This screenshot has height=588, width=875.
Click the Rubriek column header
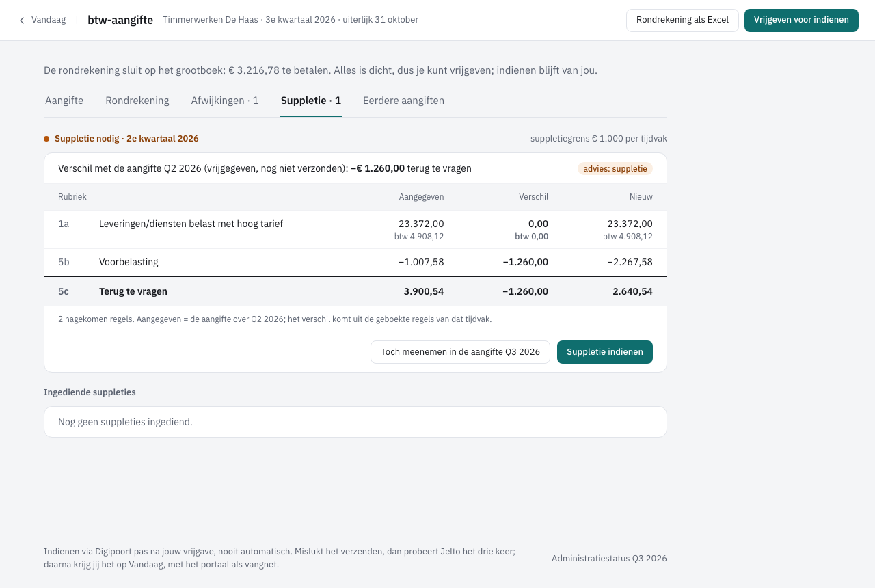[x=72, y=197]
